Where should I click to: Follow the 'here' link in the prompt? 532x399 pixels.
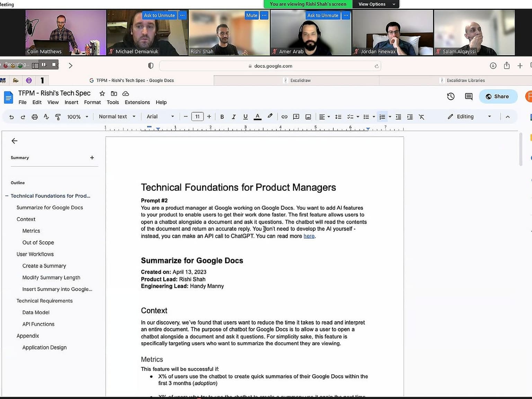(309, 236)
